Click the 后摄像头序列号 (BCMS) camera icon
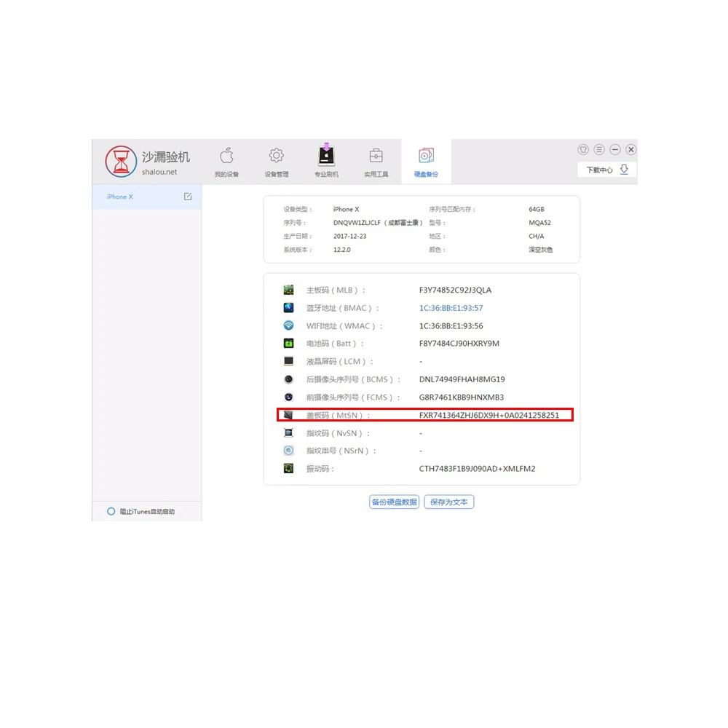Screen dimensions: 728x728 289,379
